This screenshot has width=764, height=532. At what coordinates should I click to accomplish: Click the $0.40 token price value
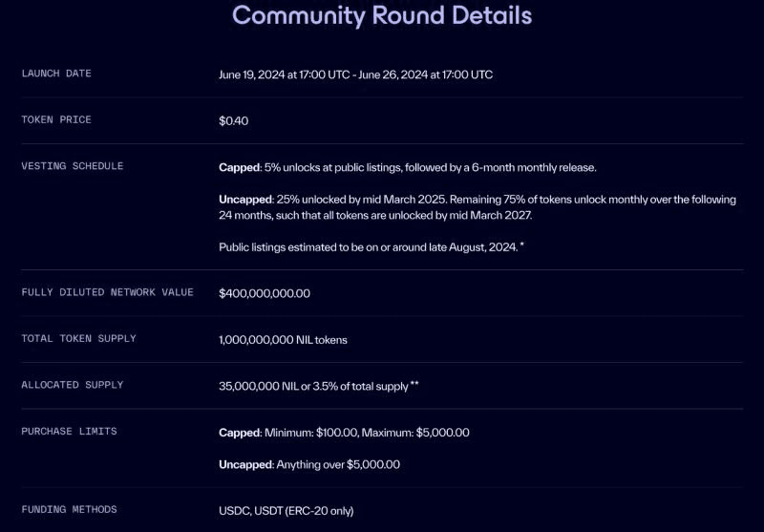(233, 120)
